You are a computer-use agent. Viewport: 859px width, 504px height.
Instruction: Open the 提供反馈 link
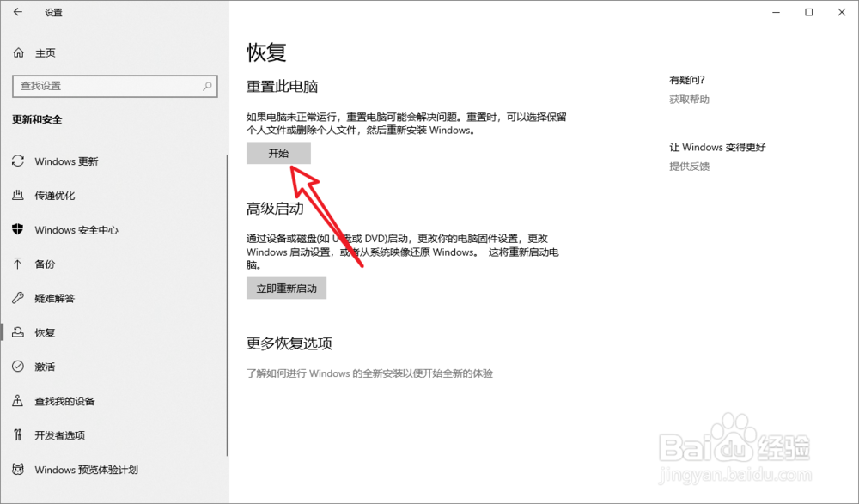click(689, 167)
